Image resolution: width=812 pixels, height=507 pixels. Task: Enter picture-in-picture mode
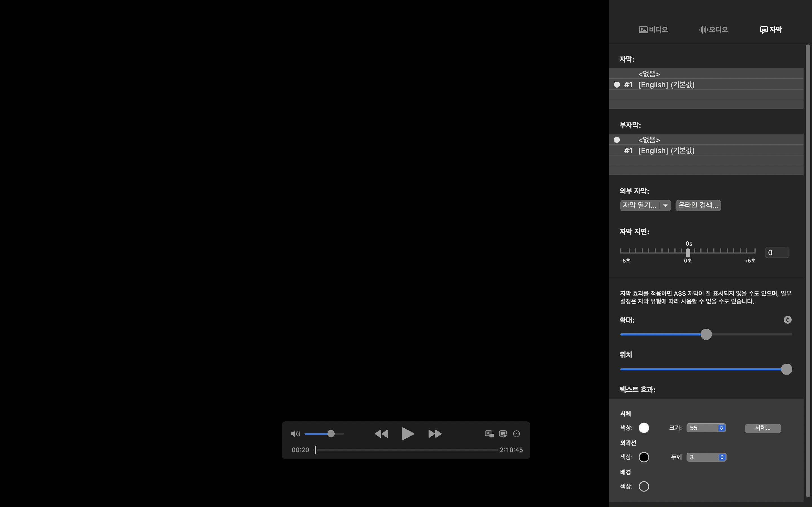click(x=489, y=434)
